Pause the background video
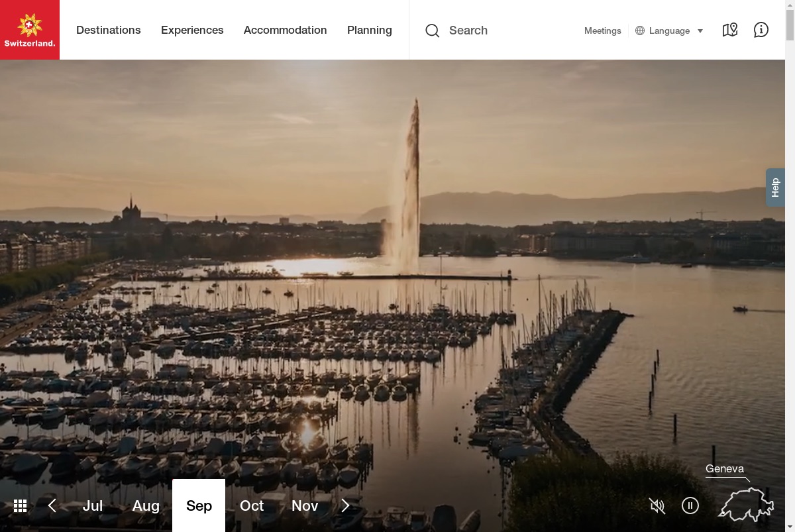 (690, 506)
